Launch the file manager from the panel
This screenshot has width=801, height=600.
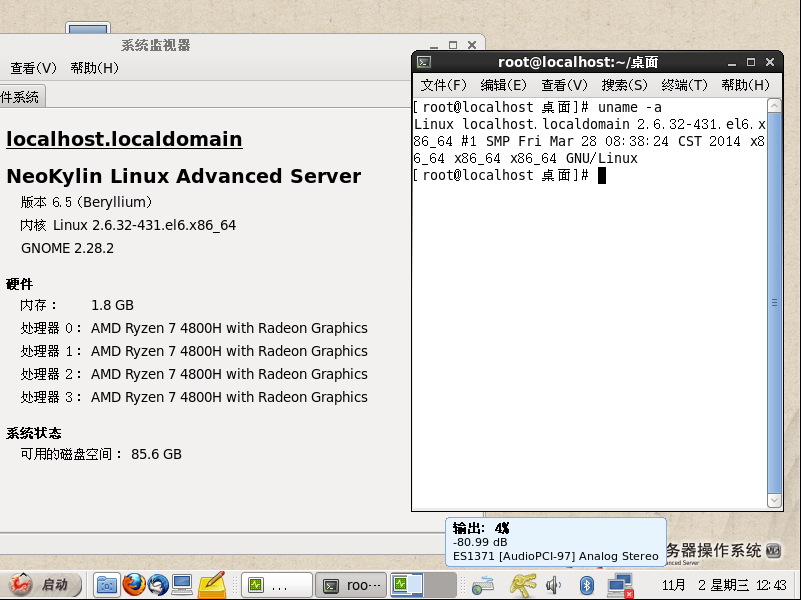(107, 585)
